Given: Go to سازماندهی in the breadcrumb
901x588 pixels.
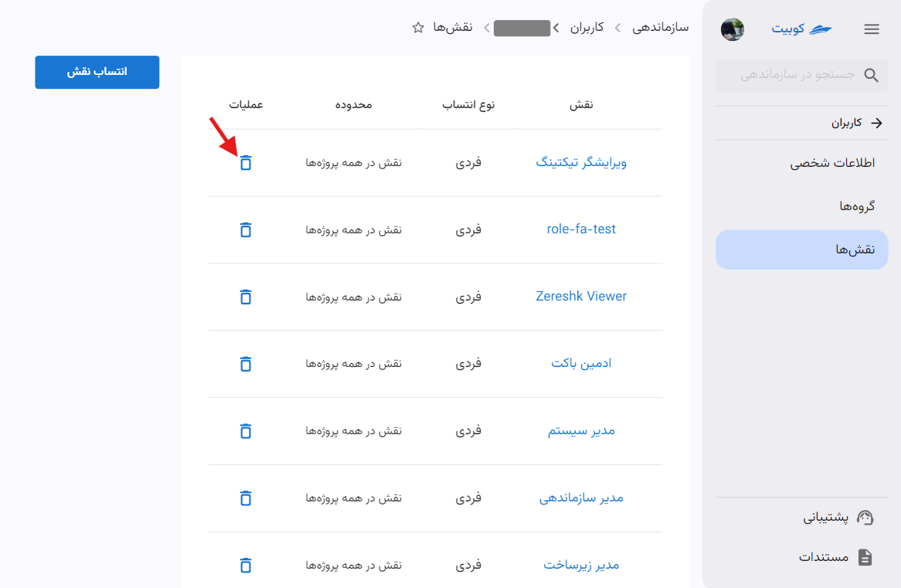Looking at the screenshot, I should click(660, 28).
